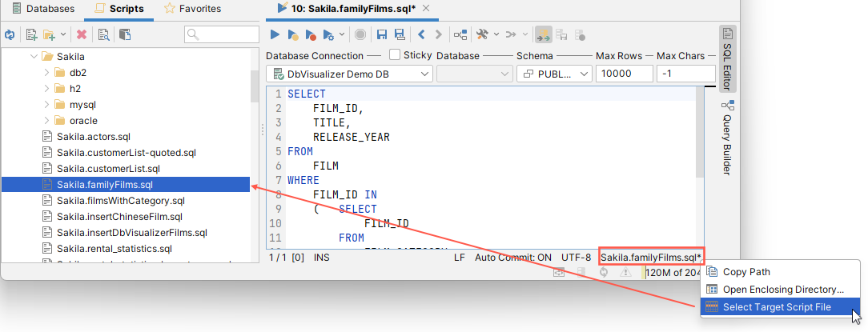Click the create new script file icon
Screen dimensions: 868x332
[32, 34]
